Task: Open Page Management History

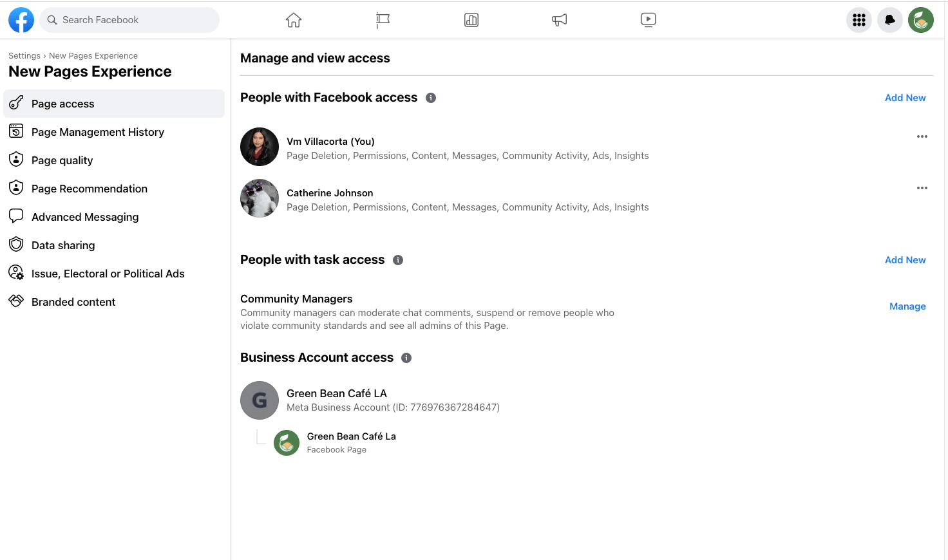Action: tap(114, 132)
